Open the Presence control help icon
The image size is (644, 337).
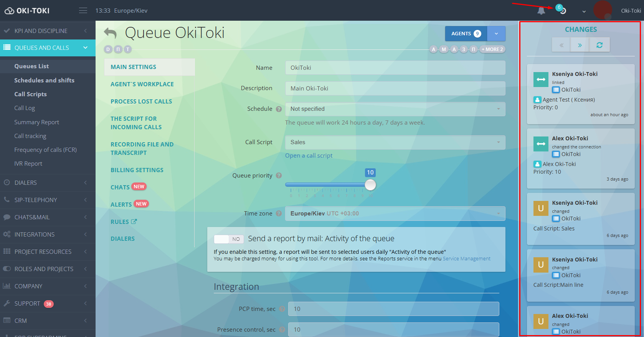coord(282,330)
